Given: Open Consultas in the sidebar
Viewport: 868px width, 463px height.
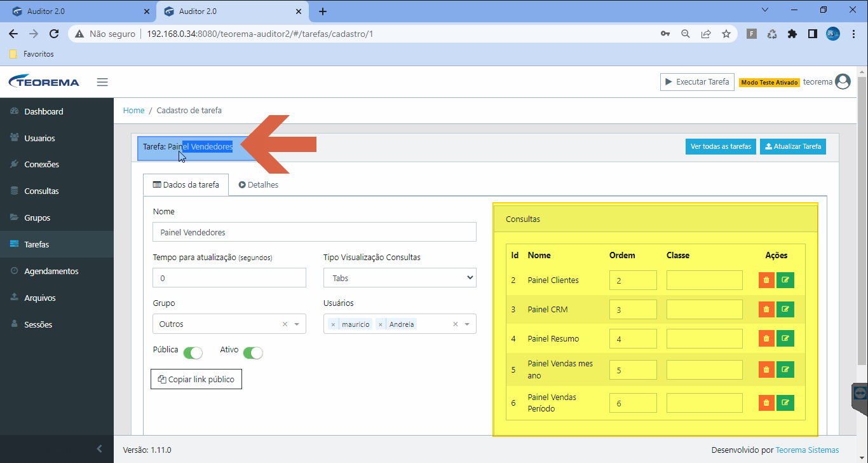Looking at the screenshot, I should (57, 191).
